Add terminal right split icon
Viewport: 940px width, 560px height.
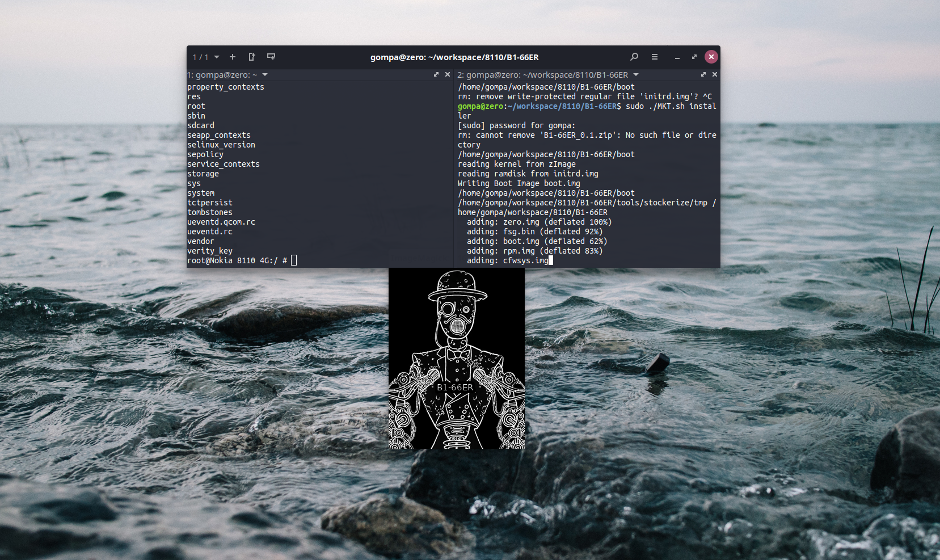[252, 57]
